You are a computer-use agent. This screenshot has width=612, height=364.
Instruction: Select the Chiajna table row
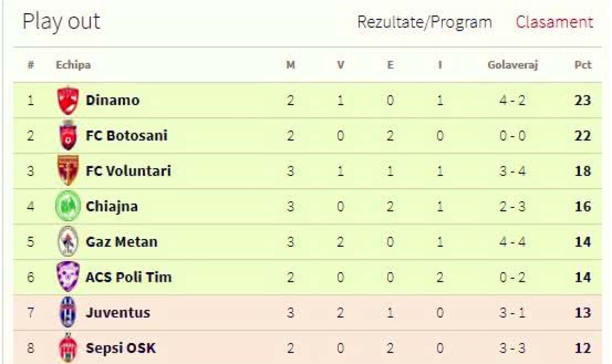(x=306, y=206)
